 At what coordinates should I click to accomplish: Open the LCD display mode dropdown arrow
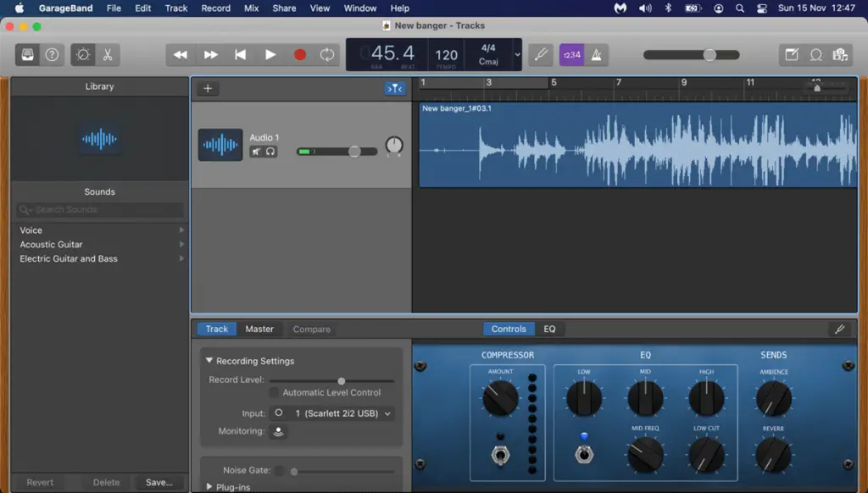tap(518, 55)
